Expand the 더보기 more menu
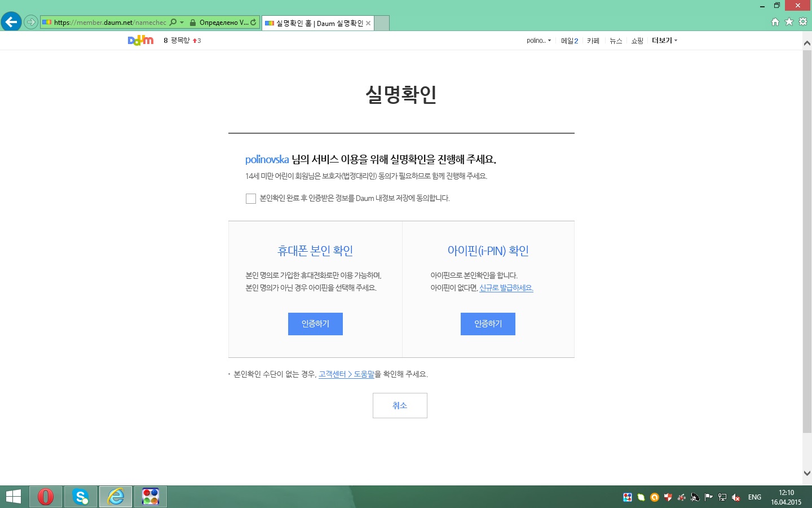The image size is (812, 508). [x=664, y=41]
